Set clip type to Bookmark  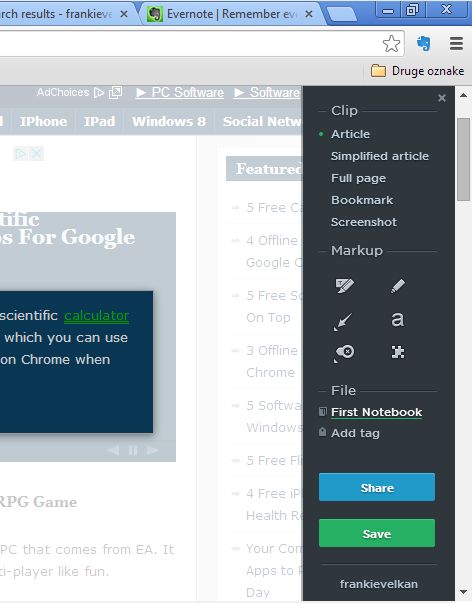tap(362, 200)
